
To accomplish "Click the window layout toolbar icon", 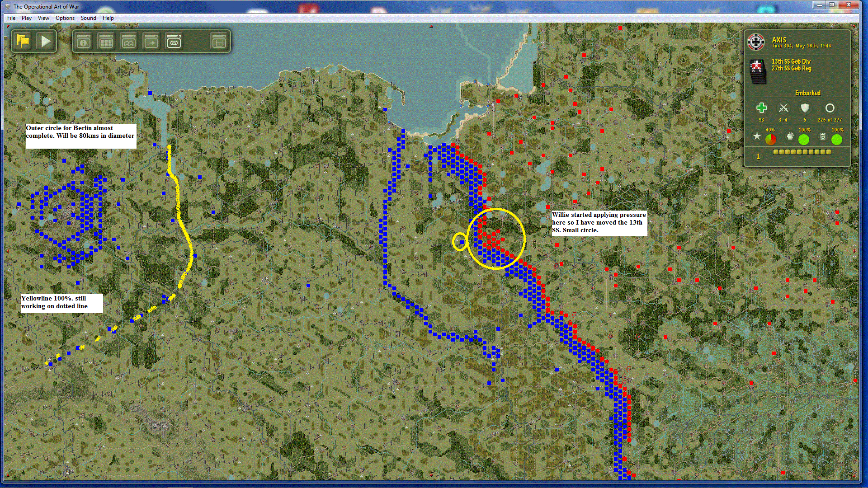I will click(x=219, y=42).
